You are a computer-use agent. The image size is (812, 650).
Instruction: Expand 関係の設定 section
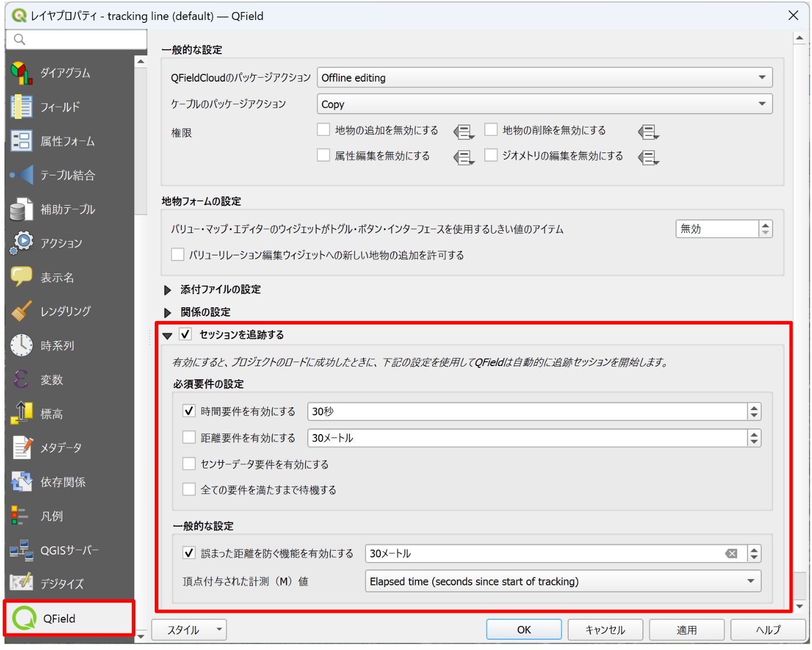pyautogui.click(x=168, y=312)
